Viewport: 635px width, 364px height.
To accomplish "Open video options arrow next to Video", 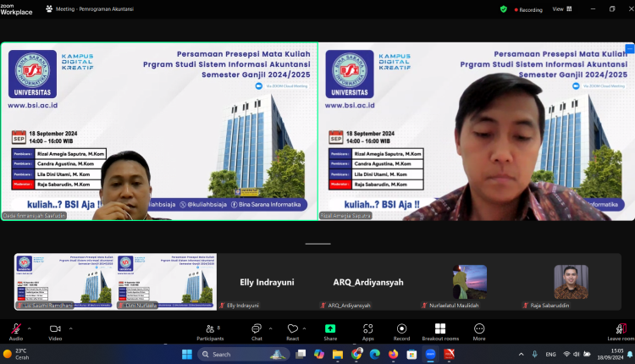I will pyautogui.click(x=71, y=328).
